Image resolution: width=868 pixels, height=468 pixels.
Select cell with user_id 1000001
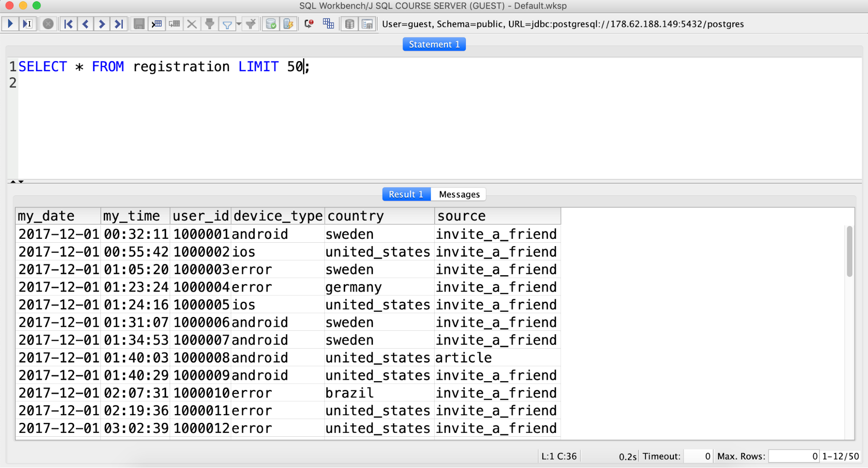coord(201,234)
